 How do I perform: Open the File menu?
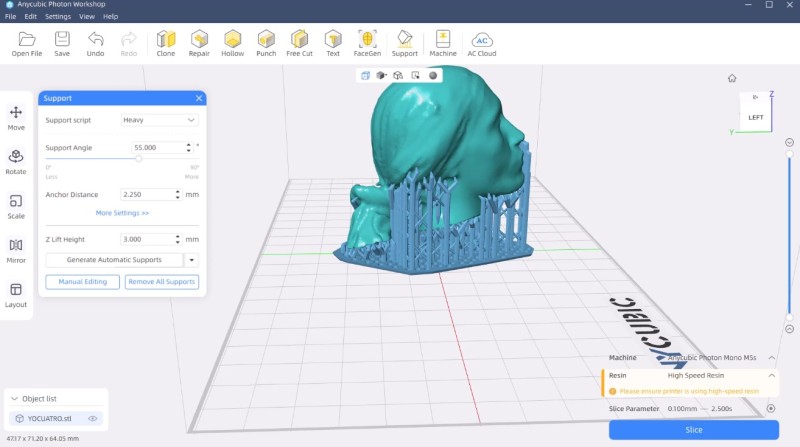pyautogui.click(x=10, y=16)
